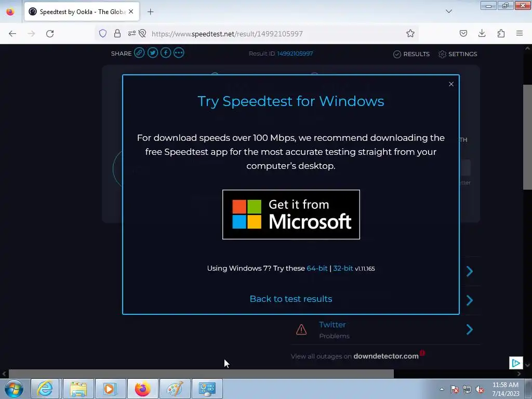The image size is (532, 399).
Task: Open the site permissions icon in address bar
Action: [131, 33]
